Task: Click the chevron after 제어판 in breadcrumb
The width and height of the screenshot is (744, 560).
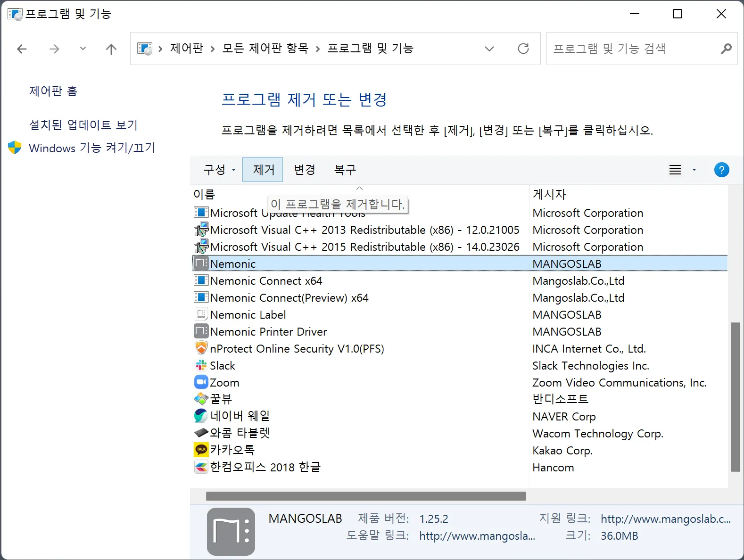Action: click(x=213, y=49)
